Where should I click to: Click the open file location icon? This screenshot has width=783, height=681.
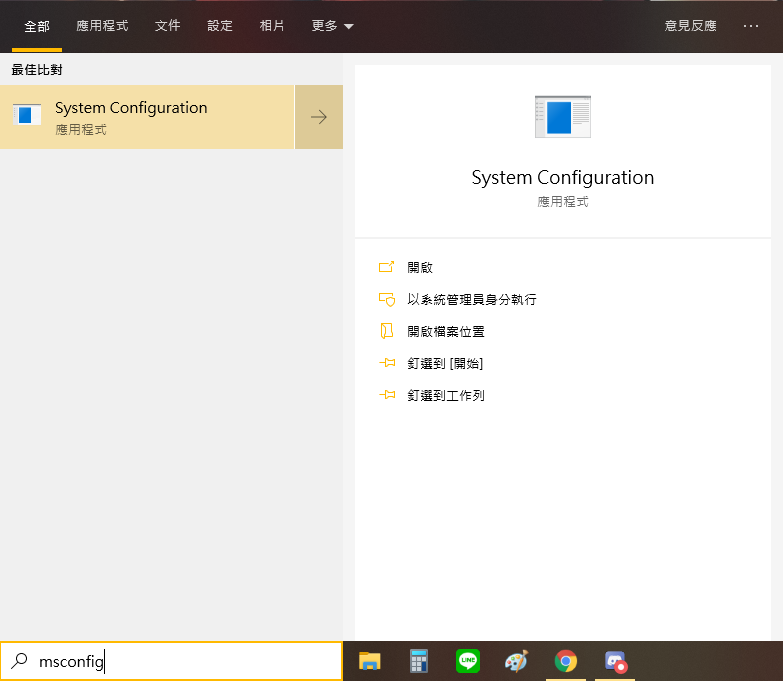click(x=387, y=331)
